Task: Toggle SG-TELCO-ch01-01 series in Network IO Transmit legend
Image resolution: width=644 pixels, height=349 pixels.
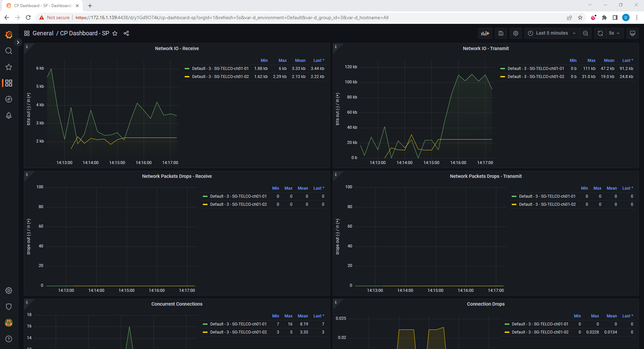Action: pos(536,69)
